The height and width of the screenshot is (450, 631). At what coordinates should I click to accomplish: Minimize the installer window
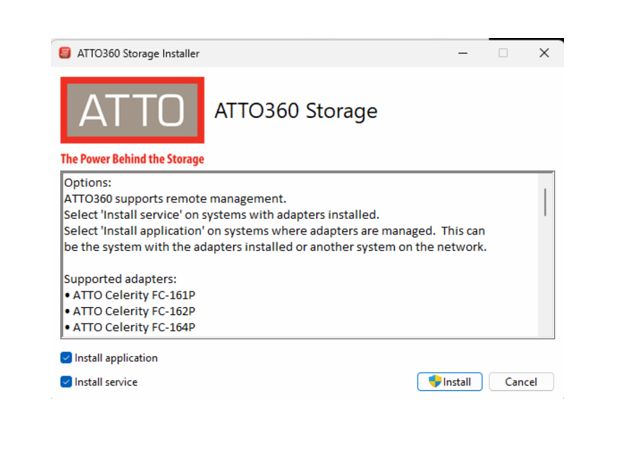coord(462,53)
